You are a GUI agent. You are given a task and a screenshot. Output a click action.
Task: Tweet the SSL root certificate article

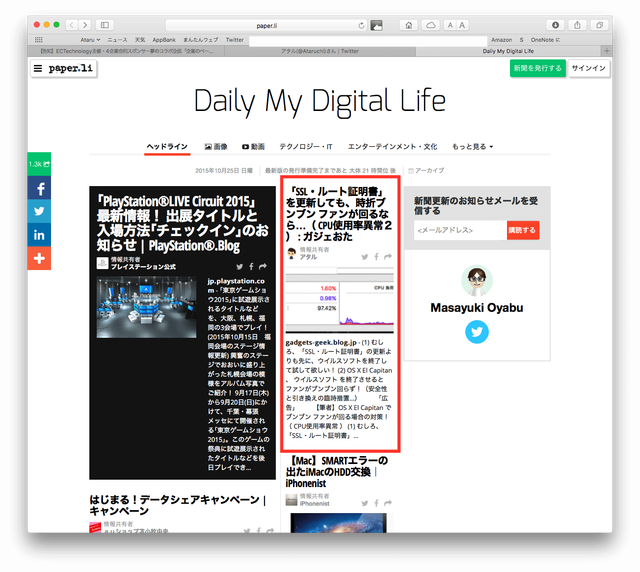pyautogui.click(x=364, y=257)
